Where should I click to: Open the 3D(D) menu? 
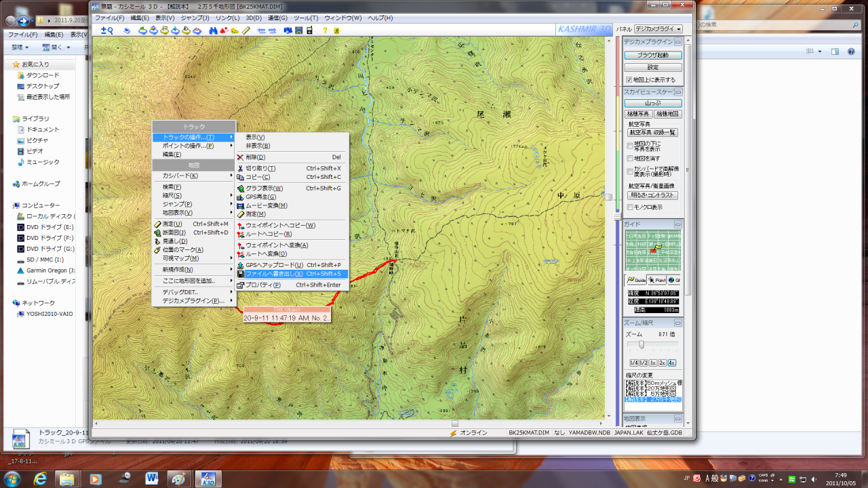click(253, 18)
